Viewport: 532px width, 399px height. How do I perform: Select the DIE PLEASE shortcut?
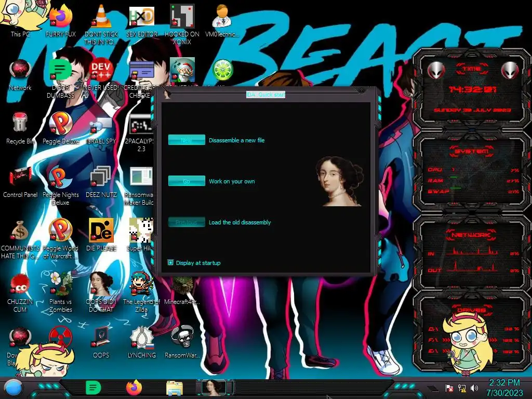[101, 235]
